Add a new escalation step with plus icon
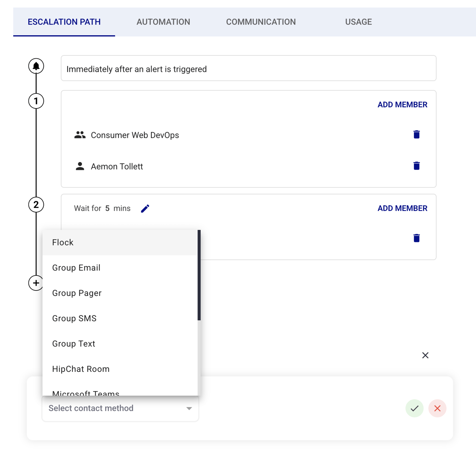Screen dimensions: 476x449 click(36, 283)
